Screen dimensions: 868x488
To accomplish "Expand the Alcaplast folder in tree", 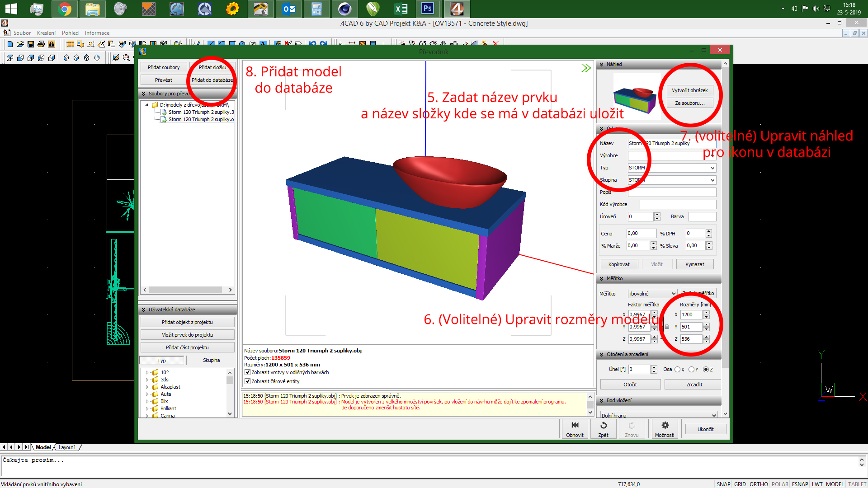I will click(x=147, y=387).
